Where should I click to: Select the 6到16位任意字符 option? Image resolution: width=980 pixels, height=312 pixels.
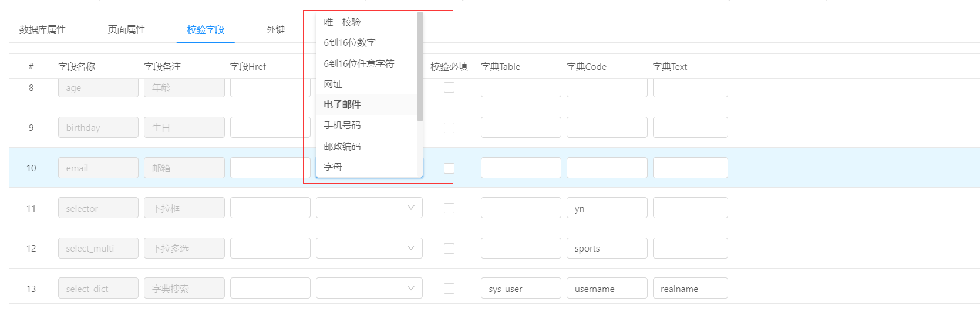pos(367,63)
